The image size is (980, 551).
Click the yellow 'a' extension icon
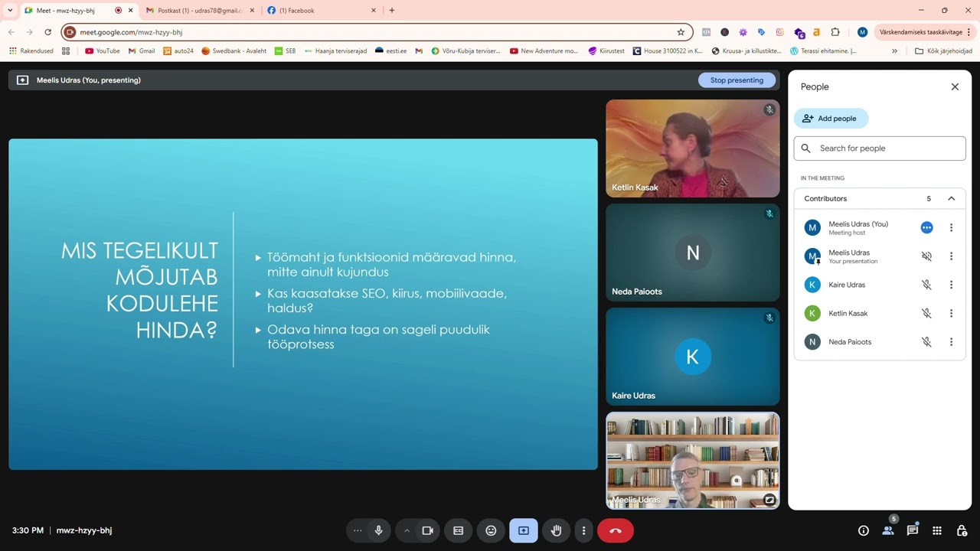point(816,32)
